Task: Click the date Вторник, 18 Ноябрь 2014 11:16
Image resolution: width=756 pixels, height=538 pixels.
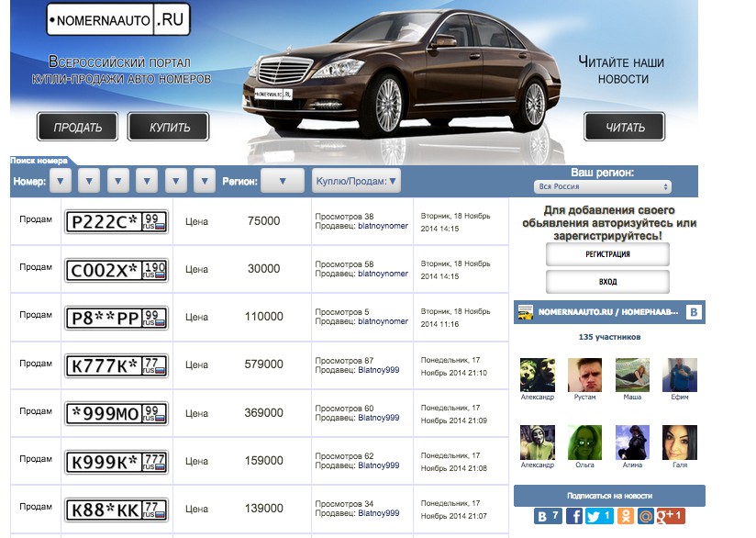Action: [x=456, y=318]
